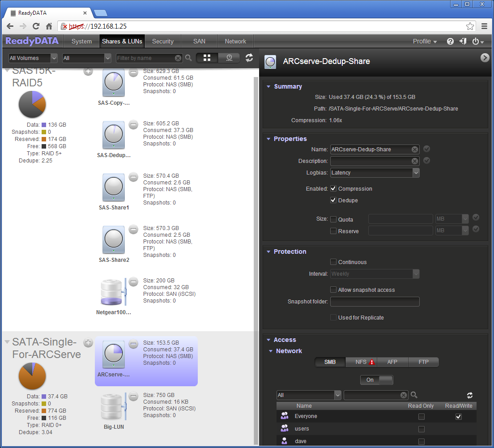
Task: Check Allow snapshot access
Action: (333, 290)
